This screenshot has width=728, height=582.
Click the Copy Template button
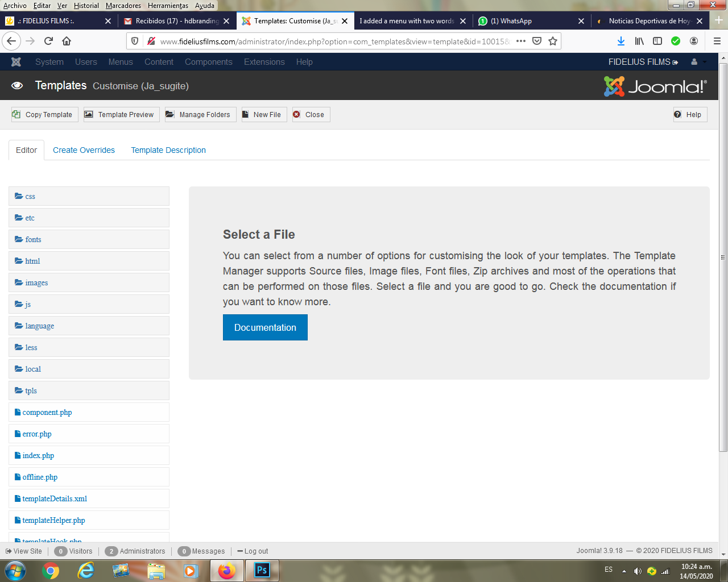[x=44, y=114]
